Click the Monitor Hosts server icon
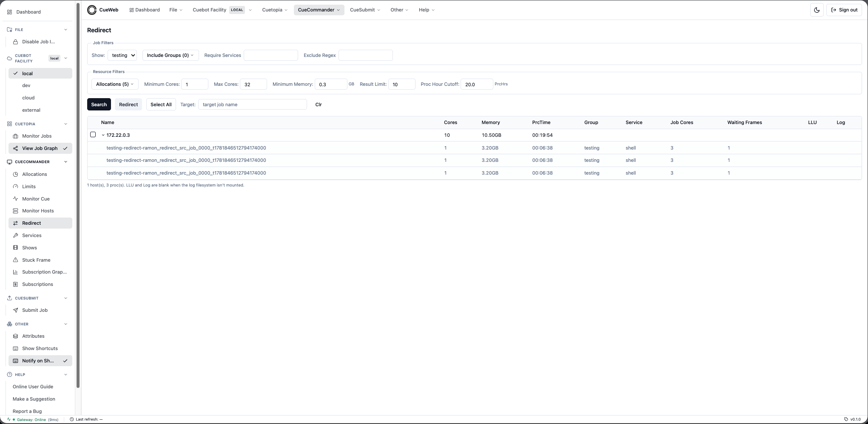Viewport: 868px width, 424px height. click(16, 211)
